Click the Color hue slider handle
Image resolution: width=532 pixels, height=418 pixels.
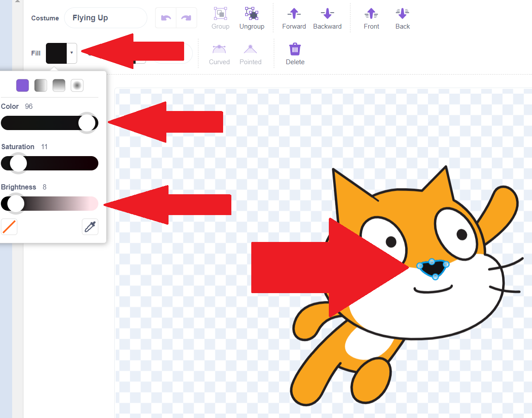(87, 123)
